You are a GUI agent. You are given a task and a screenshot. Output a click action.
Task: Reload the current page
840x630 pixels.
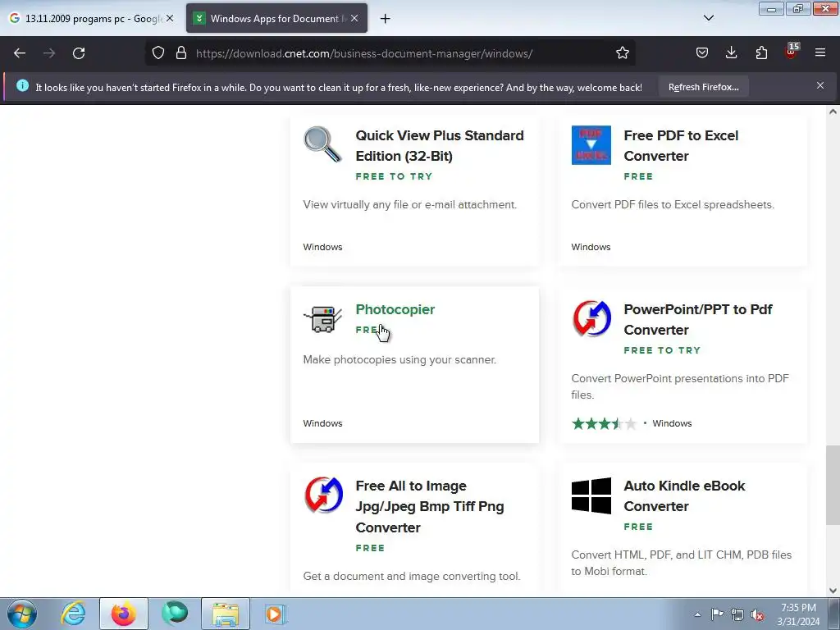[x=79, y=53]
